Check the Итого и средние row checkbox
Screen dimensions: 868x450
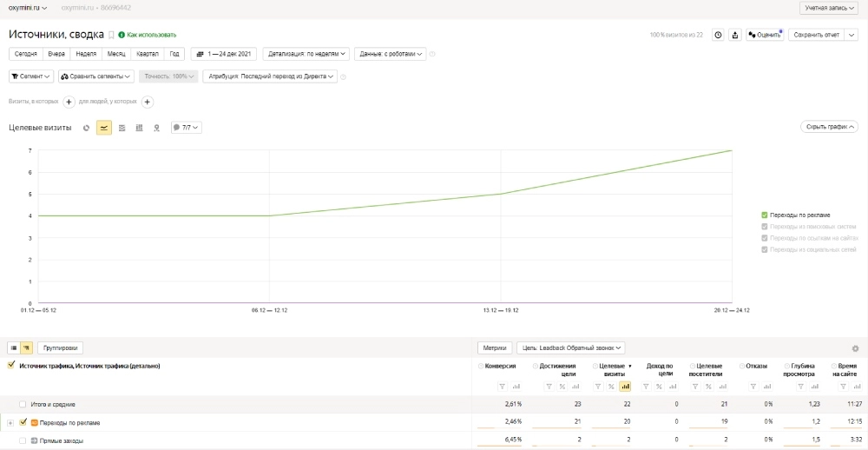click(23, 405)
